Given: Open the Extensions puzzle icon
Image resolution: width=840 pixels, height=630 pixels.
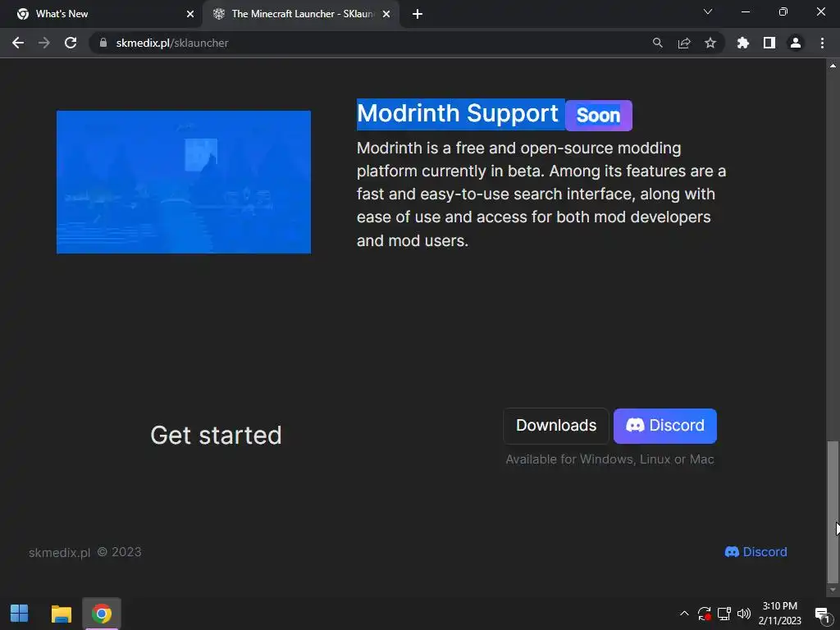Looking at the screenshot, I should tap(742, 43).
